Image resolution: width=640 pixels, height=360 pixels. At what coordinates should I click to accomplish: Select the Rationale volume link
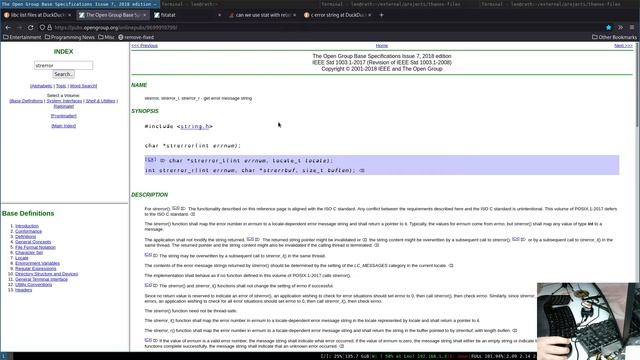pyautogui.click(x=64, y=106)
